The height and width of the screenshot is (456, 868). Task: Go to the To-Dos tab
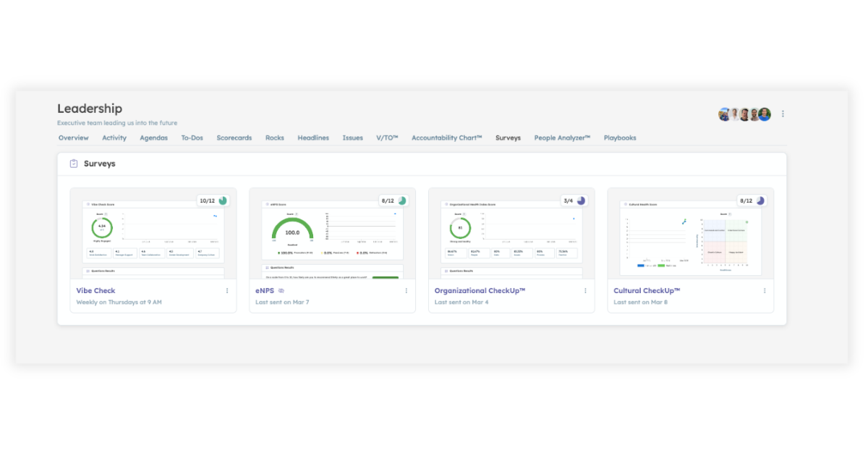192,138
